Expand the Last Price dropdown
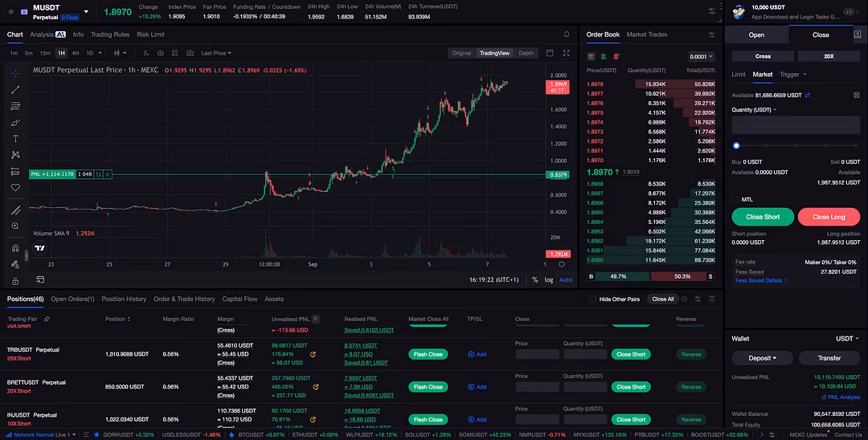Image resolution: width=868 pixels, height=440 pixels. pos(216,53)
